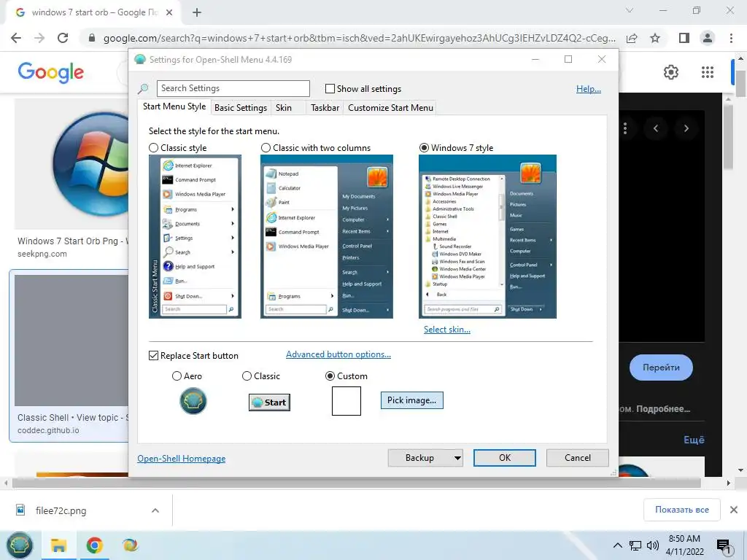Open File Explorer from the taskbar
Viewport: 747px width, 560px height.
point(58,545)
